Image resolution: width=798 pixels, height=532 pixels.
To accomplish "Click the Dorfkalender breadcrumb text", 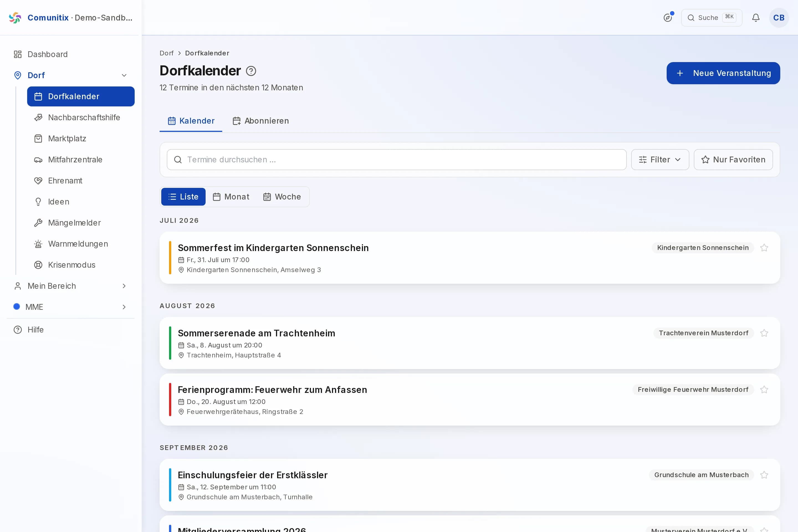I will click(x=207, y=53).
